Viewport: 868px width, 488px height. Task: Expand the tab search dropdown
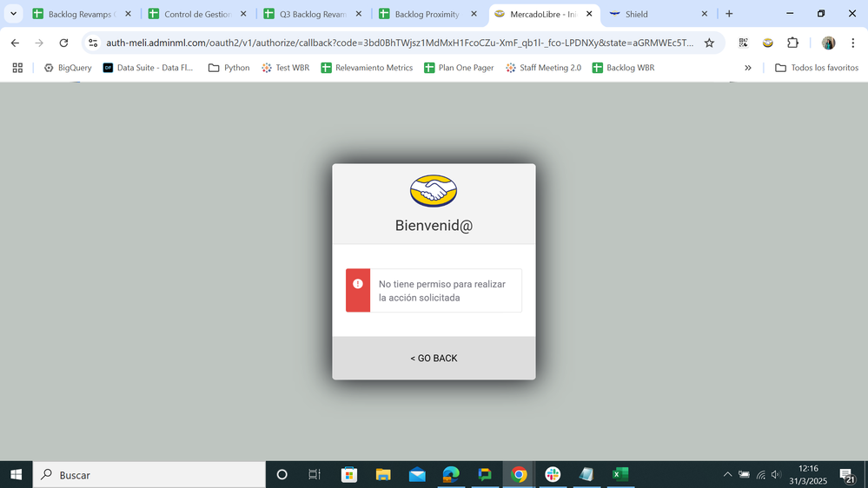pos(13,14)
